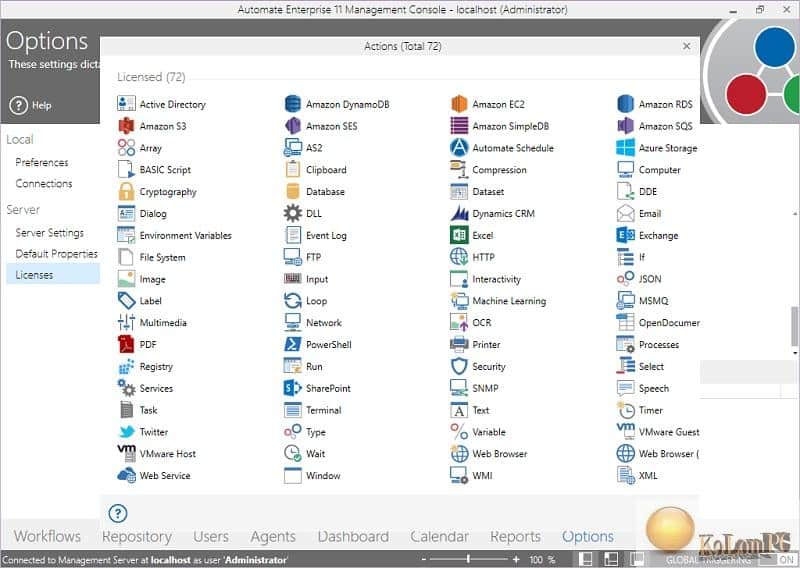
Task: Click the 'Registry' action label
Action: (x=156, y=367)
